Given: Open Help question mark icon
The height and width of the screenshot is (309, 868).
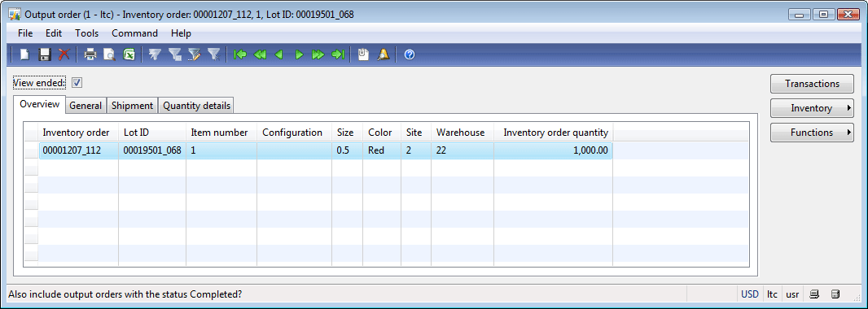Looking at the screenshot, I should 410,54.
